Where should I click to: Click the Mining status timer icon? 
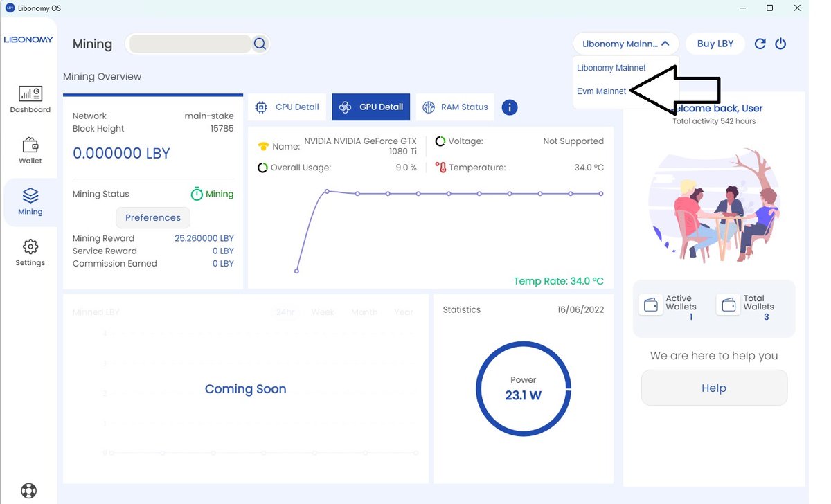point(197,194)
